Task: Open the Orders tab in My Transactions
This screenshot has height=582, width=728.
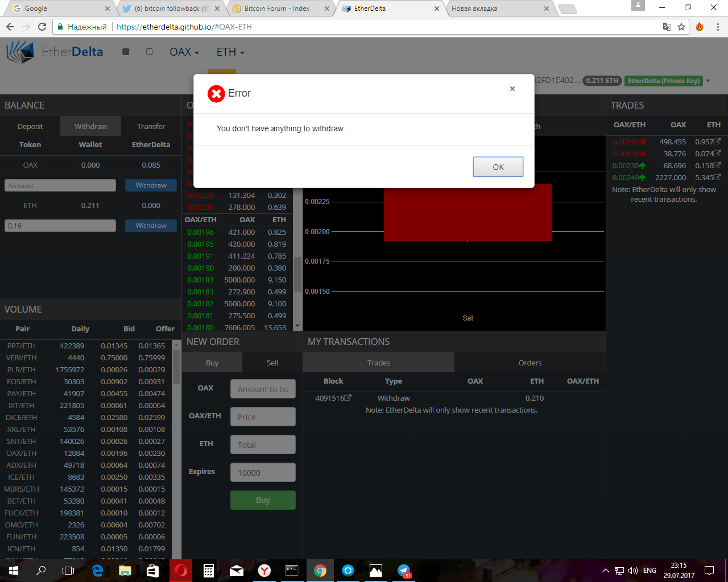Action: click(x=530, y=363)
